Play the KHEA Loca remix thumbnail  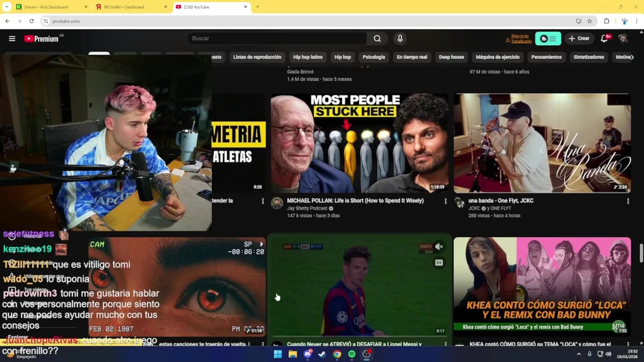[x=542, y=286]
